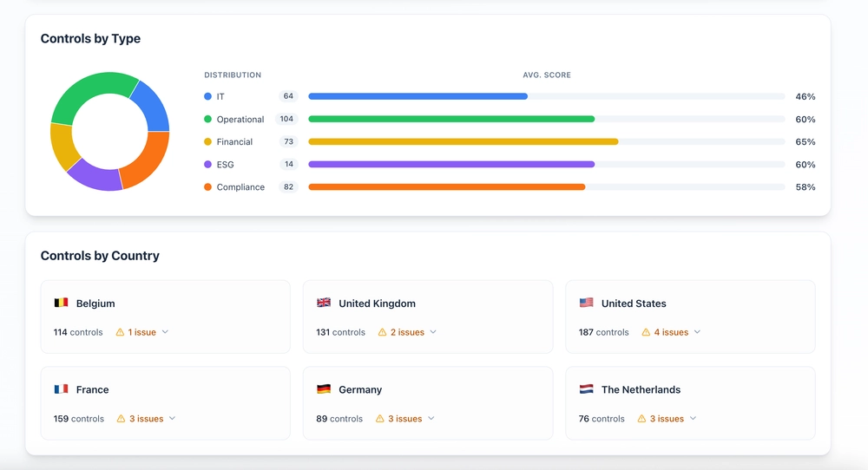Image resolution: width=868 pixels, height=470 pixels.
Task: Click the warning triangle on the Belgium card
Action: (x=121, y=332)
